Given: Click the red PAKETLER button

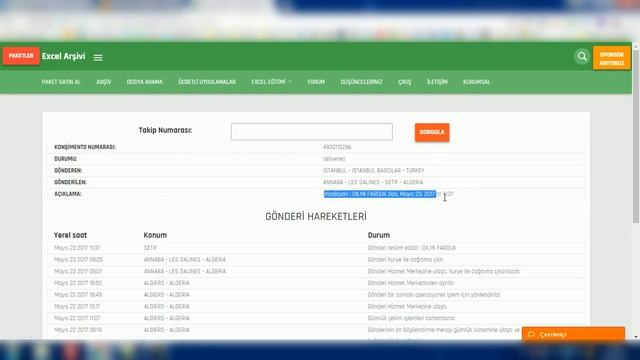Looking at the screenshot, I should (x=21, y=56).
